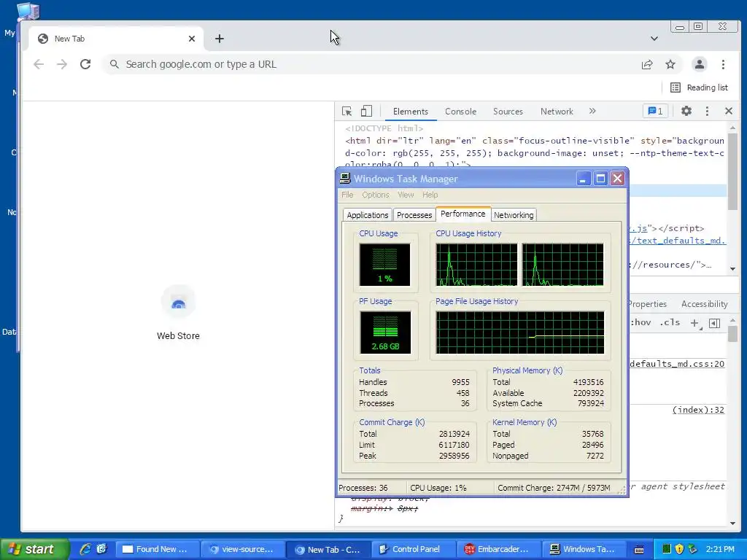747x560 pixels.
Task: Open DevTools customize menu dots
Action: 707,111
